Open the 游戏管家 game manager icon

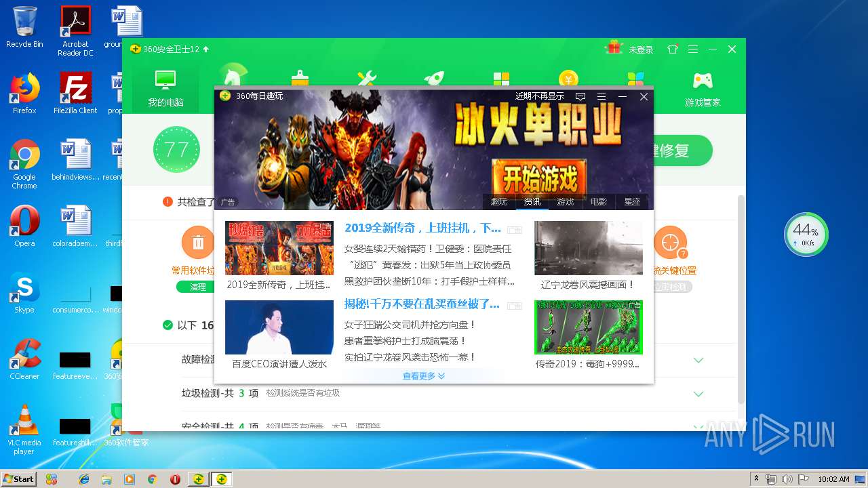[703, 89]
